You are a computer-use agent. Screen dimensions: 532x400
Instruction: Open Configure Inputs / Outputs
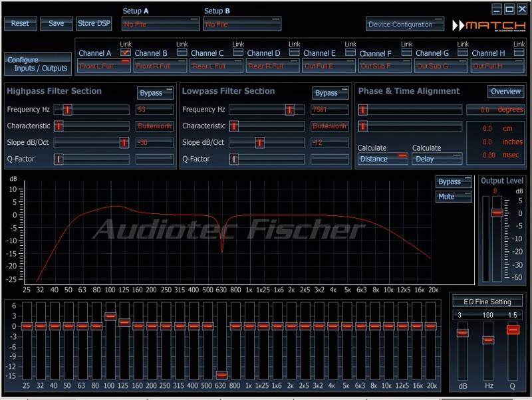coord(38,64)
